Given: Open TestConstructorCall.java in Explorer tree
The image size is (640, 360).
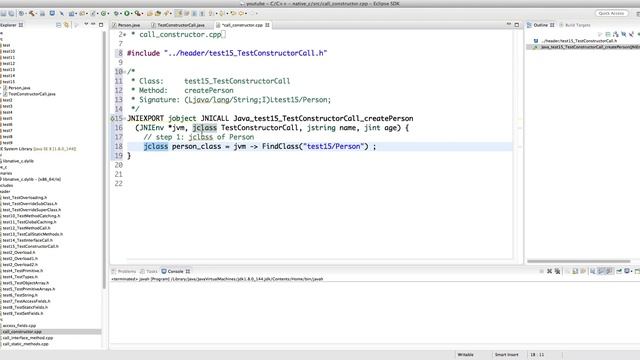Looking at the screenshot, I should (x=32, y=94).
